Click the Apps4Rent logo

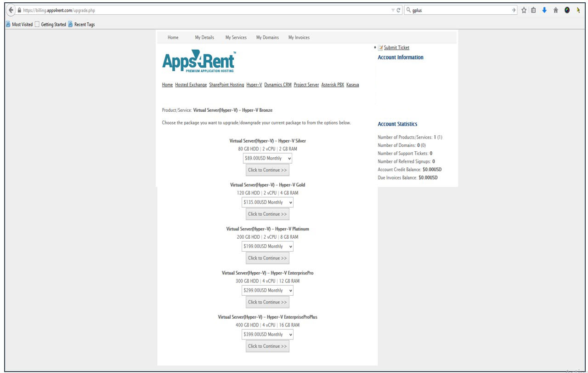pos(199,62)
